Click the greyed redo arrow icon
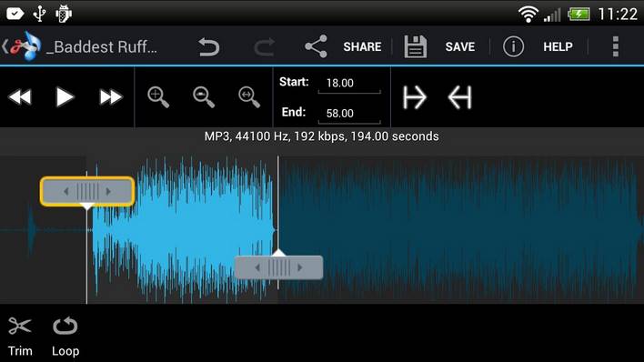The height and width of the screenshot is (362, 644). (x=264, y=47)
